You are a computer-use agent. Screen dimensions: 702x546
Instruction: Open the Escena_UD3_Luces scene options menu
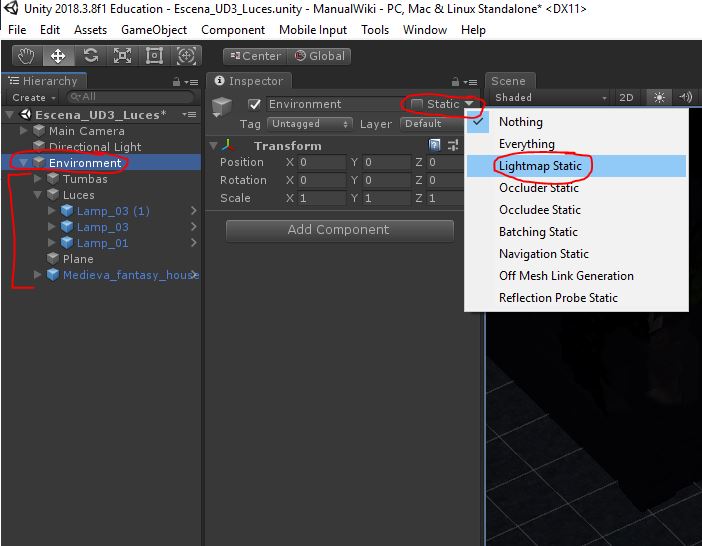189,115
